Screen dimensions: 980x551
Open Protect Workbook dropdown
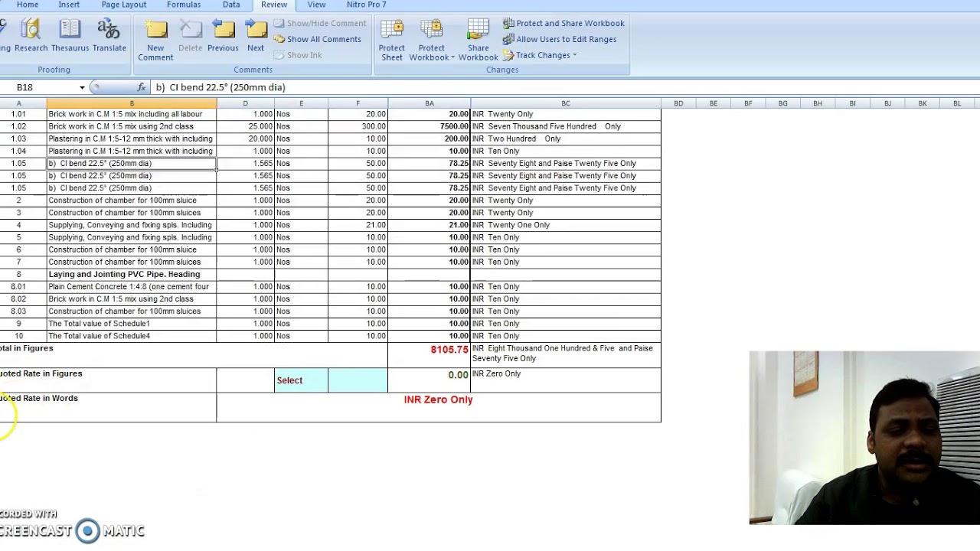[431, 41]
